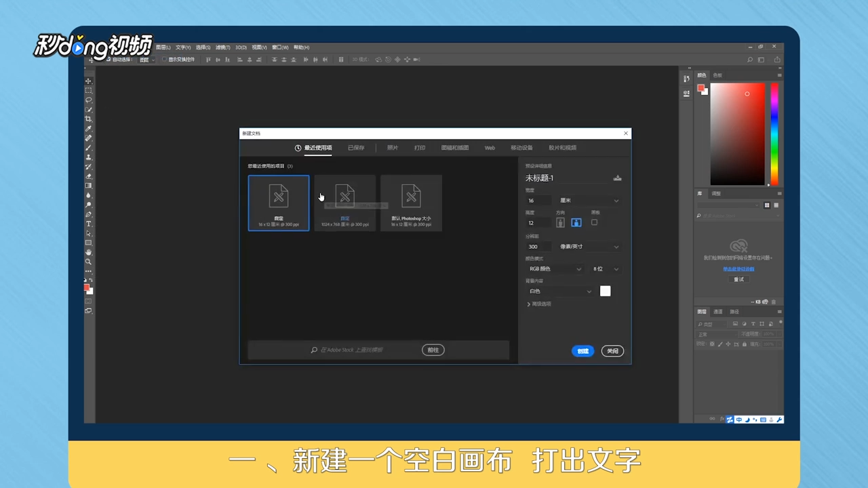Toggle the 画板 artboard checkbox
The image size is (868, 488).
tap(594, 222)
